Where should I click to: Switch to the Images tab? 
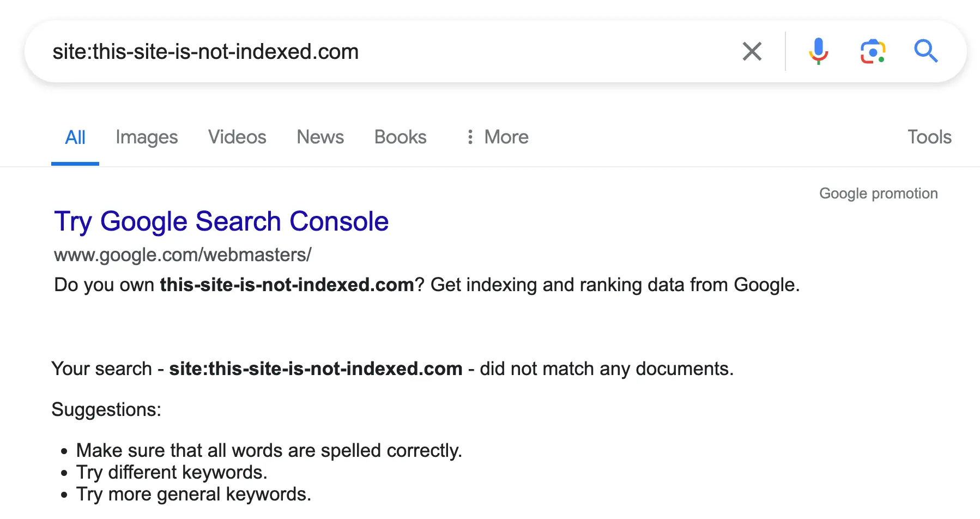coord(147,137)
